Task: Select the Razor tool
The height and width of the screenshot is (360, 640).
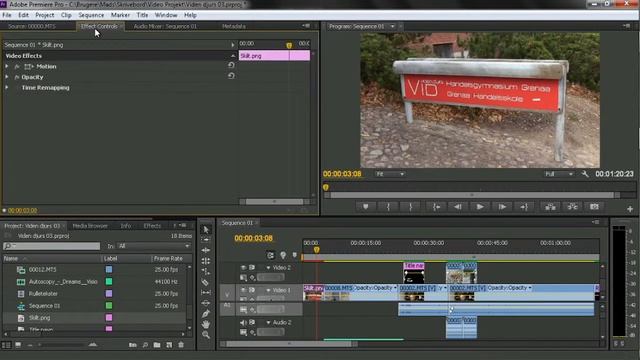Action: click(206, 282)
